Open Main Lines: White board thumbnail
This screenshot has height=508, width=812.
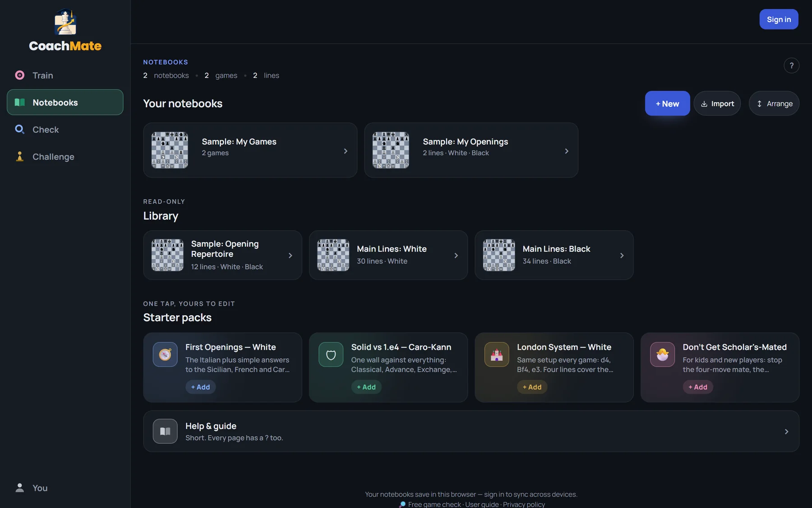[333, 255]
